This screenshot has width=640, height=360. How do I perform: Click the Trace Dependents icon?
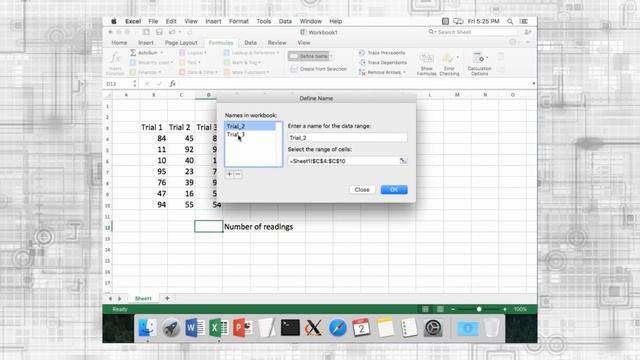tap(362, 62)
